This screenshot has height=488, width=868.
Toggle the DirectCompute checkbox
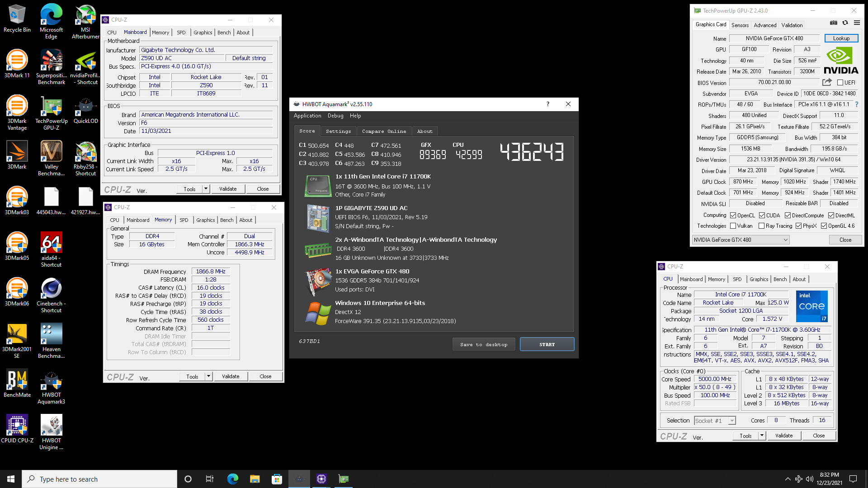tap(788, 216)
